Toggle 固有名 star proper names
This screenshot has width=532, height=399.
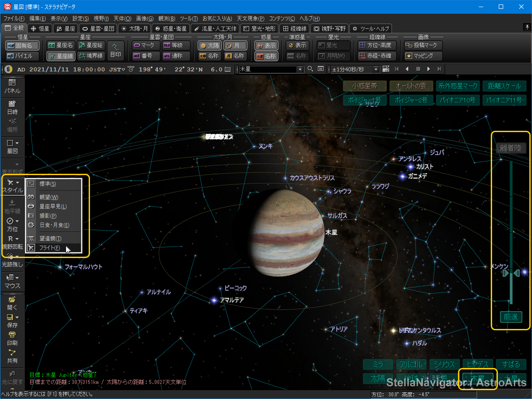[22, 45]
